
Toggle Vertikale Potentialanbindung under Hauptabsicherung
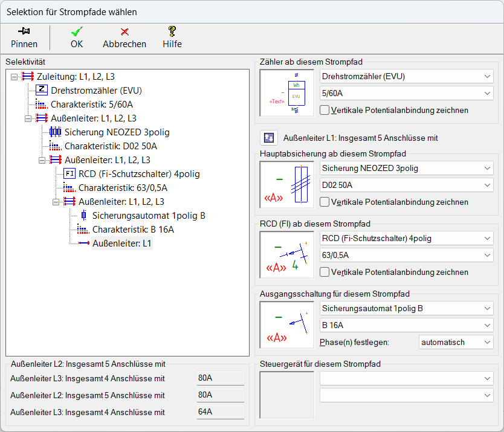[325, 202]
